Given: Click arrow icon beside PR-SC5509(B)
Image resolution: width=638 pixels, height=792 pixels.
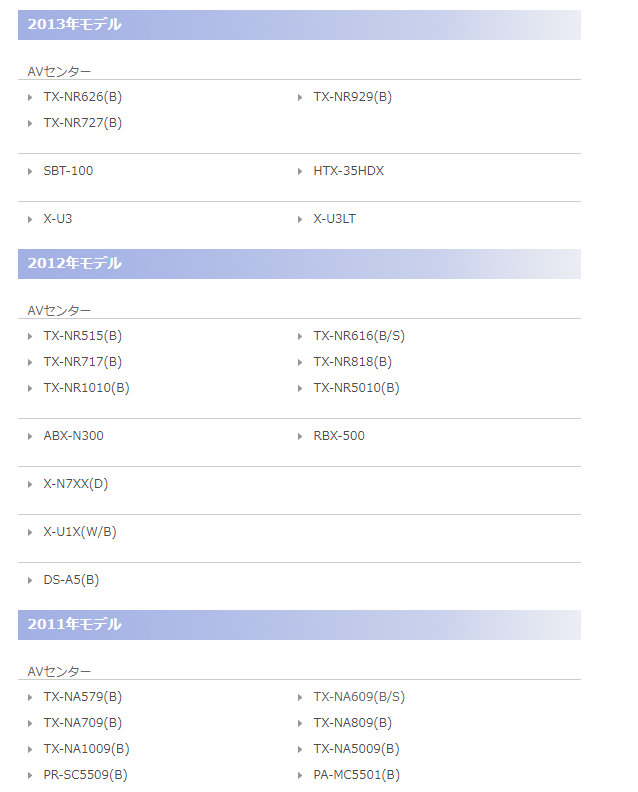Looking at the screenshot, I should [31, 775].
